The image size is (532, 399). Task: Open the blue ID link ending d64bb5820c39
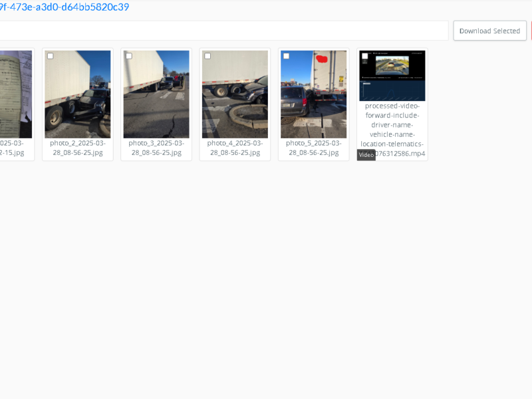65,7
